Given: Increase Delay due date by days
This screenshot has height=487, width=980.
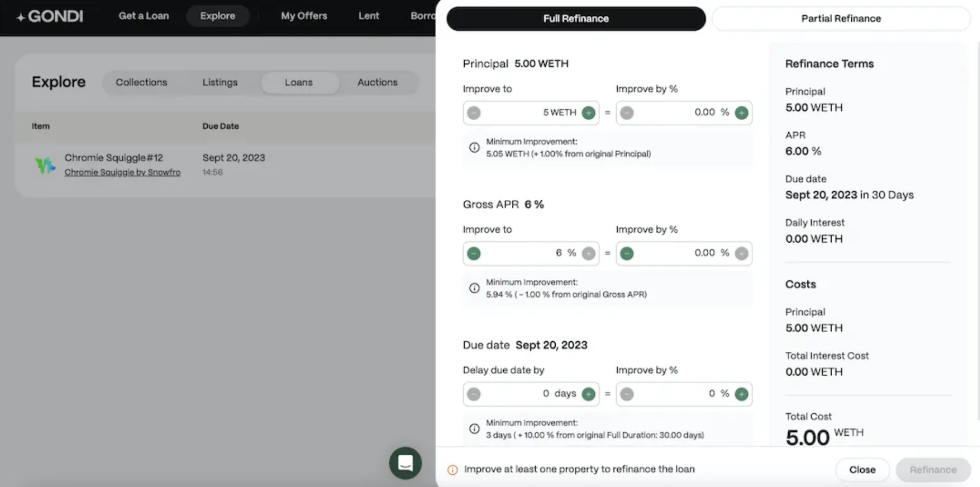Looking at the screenshot, I should (589, 394).
